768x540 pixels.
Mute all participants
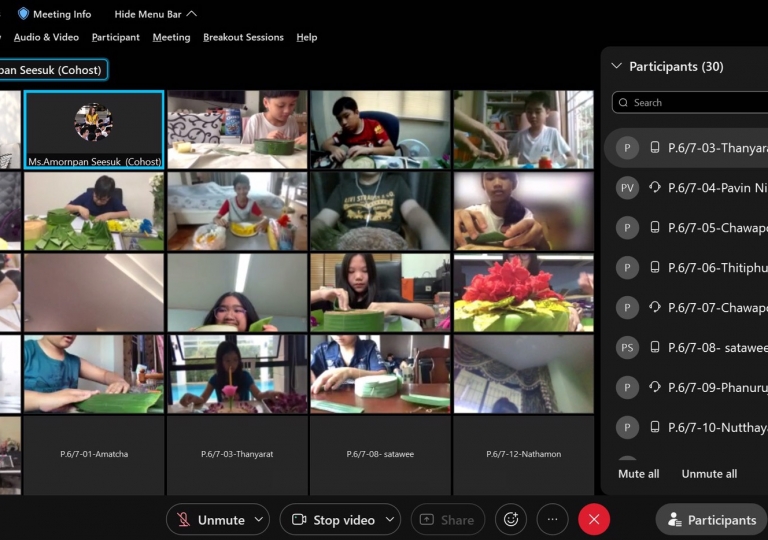(638, 474)
